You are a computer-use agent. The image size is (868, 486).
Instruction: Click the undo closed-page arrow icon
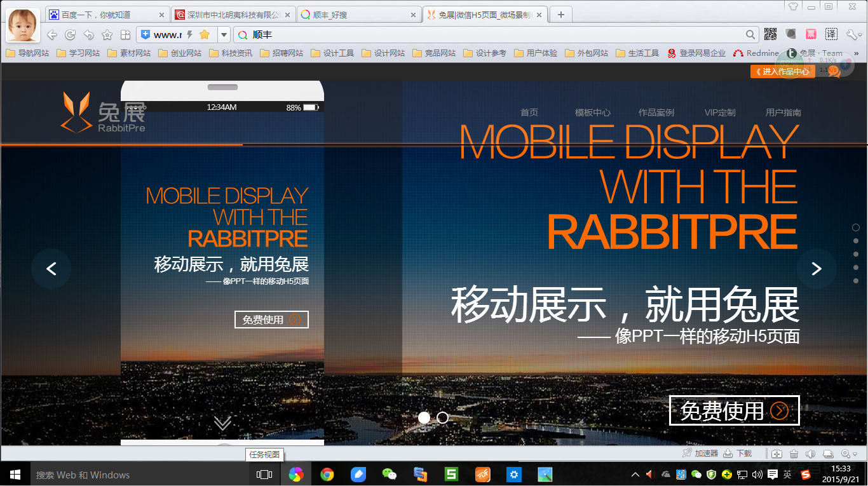[89, 35]
